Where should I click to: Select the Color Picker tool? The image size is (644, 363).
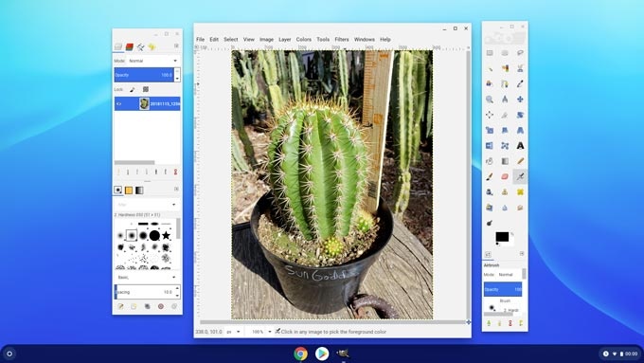520,83
